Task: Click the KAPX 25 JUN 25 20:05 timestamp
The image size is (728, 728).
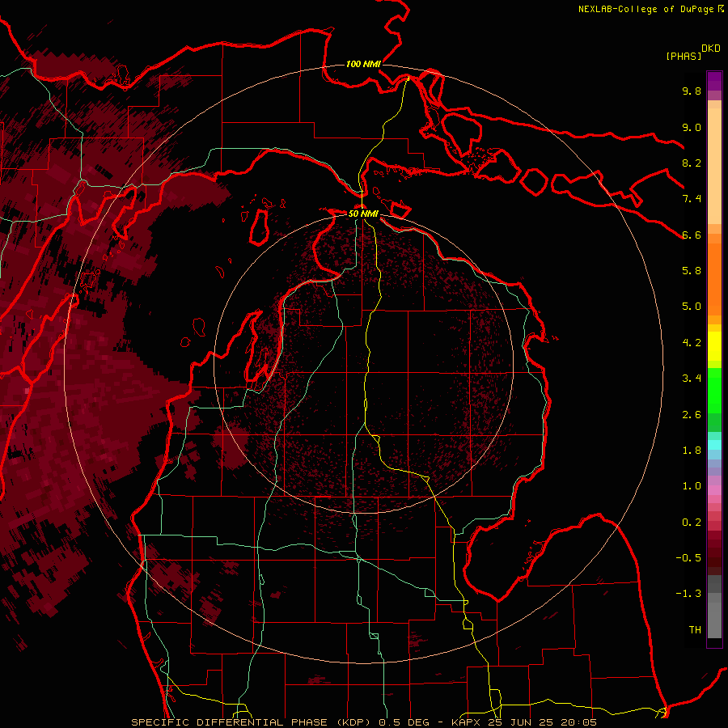Action: click(x=523, y=722)
